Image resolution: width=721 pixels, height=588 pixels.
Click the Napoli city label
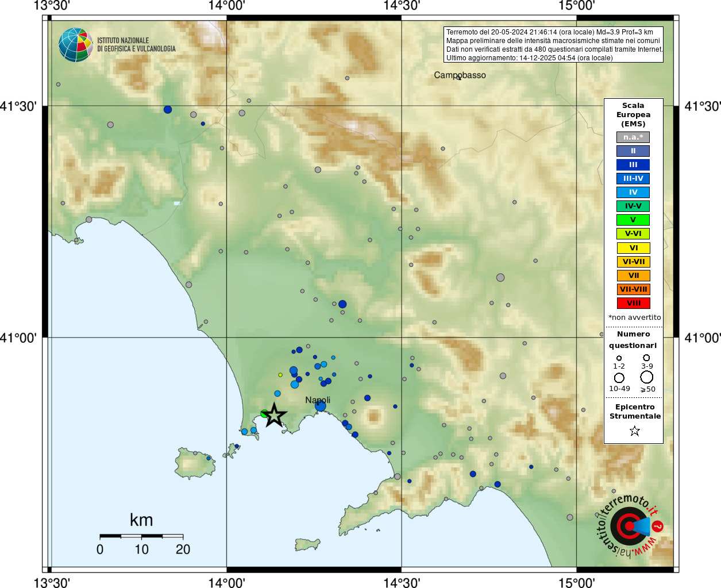(318, 400)
